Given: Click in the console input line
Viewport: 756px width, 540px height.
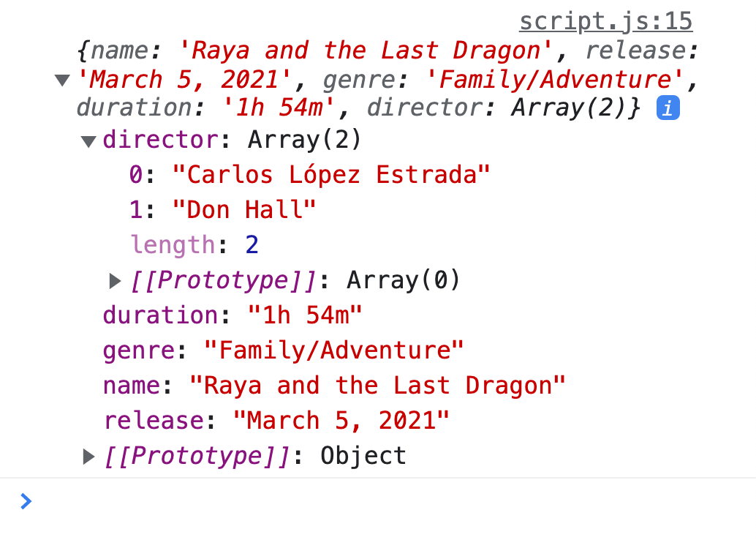Looking at the screenshot, I should [x=366, y=501].
